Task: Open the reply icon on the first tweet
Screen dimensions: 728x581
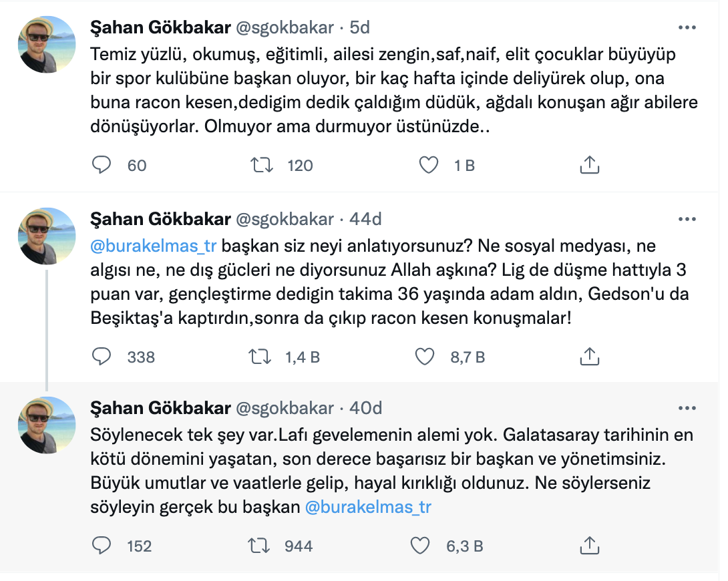Action: point(102,165)
